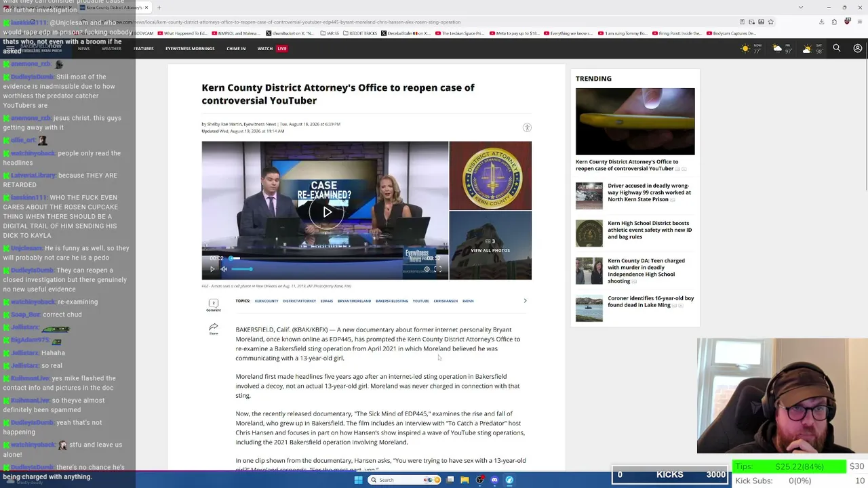The image size is (868, 488).
Task: View Friday's forecast of 97 degrees
Action: click(783, 49)
